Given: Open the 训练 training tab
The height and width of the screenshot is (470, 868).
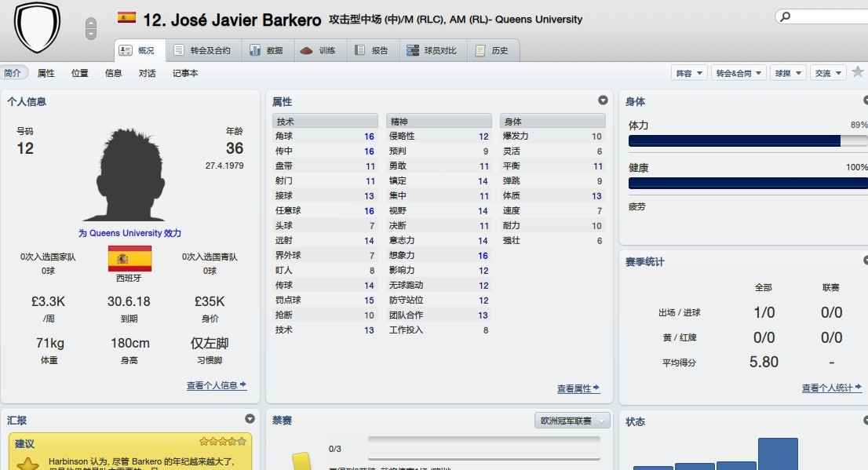Looking at the screenshot, I should 319,50.
